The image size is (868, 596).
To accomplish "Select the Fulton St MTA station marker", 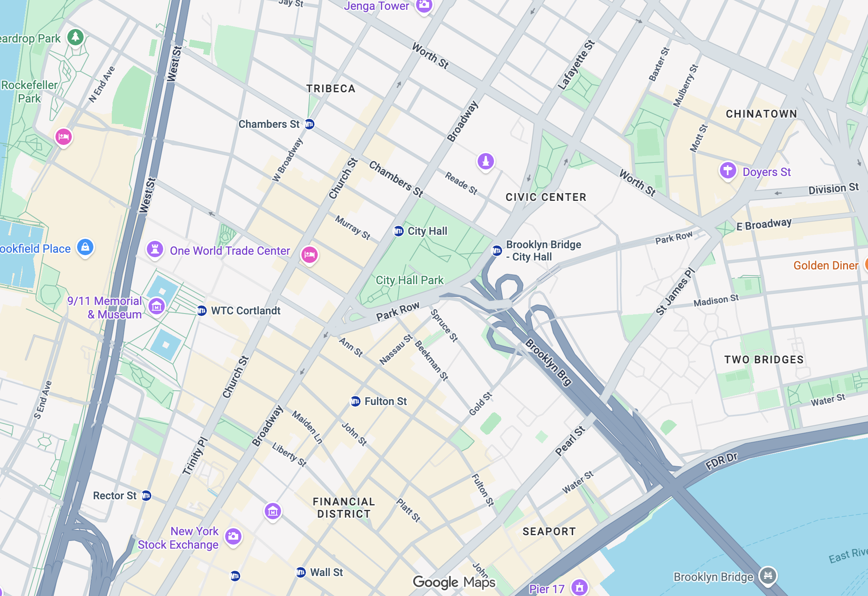I will coord(356,401).
